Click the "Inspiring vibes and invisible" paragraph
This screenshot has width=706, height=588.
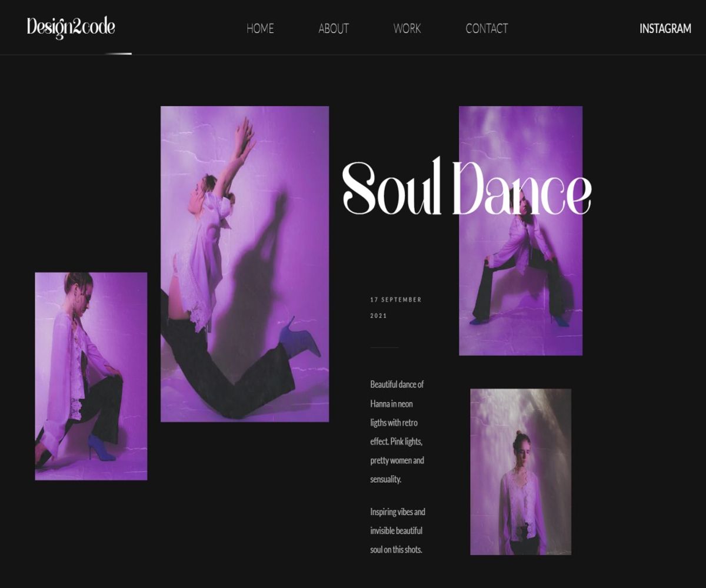[x=397, y=530]
